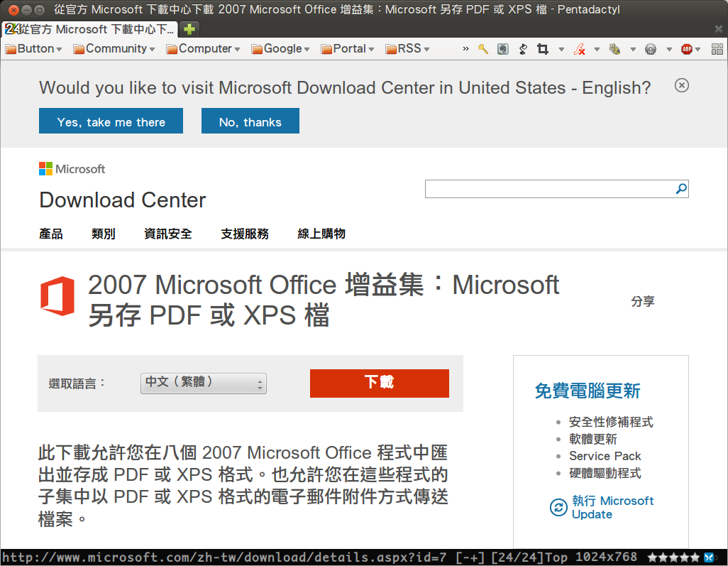728x566 pixels.
Task: Click the Office 2007 product logo
Action: tap(57, 297)
